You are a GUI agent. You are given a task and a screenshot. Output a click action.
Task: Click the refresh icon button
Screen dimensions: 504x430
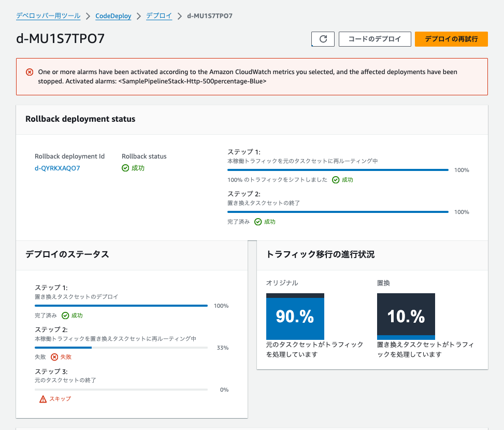323,39
